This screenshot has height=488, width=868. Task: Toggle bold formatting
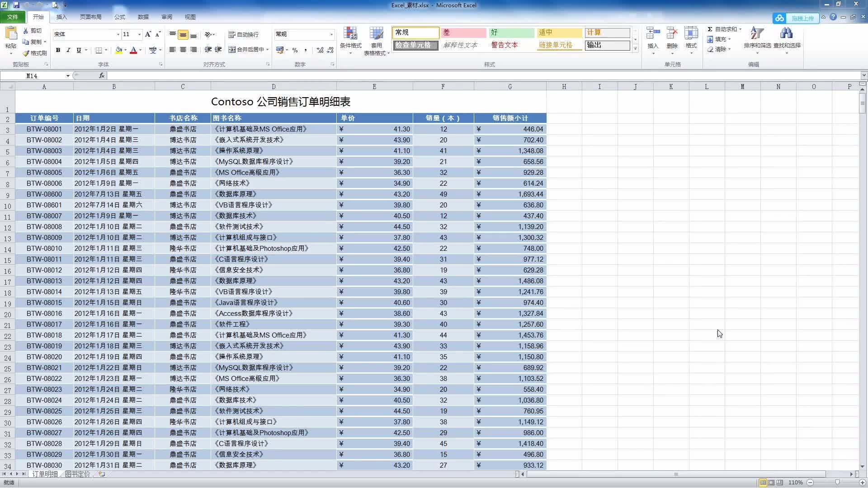pos(58,50)
